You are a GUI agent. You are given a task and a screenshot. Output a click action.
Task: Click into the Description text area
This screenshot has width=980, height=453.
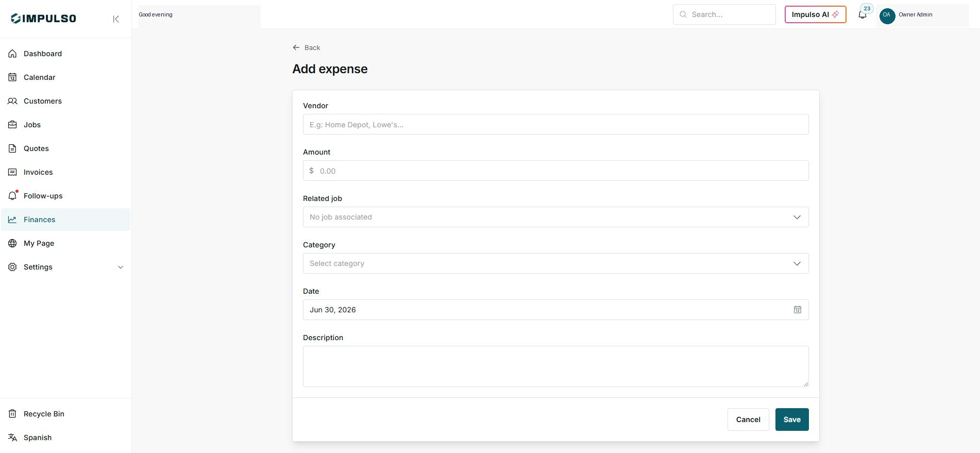coord(555,366)
